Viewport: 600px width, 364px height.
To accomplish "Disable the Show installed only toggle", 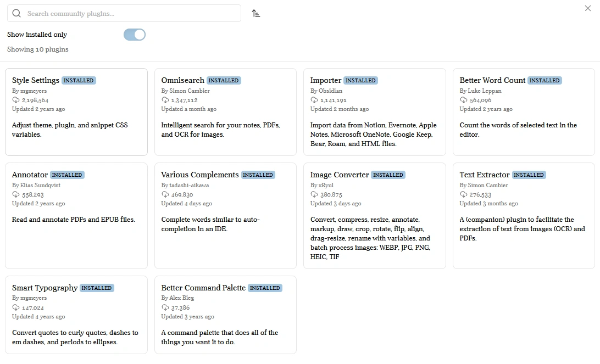I will click(135, 35).
